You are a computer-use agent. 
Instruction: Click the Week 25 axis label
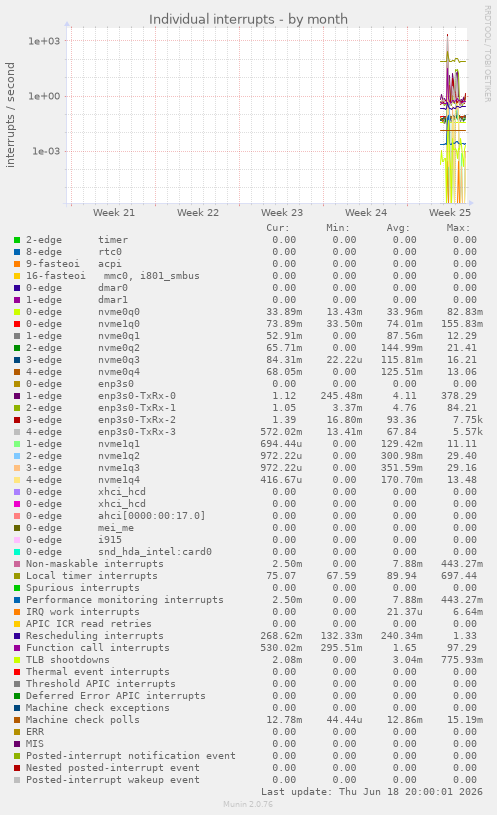pos(450,213)
